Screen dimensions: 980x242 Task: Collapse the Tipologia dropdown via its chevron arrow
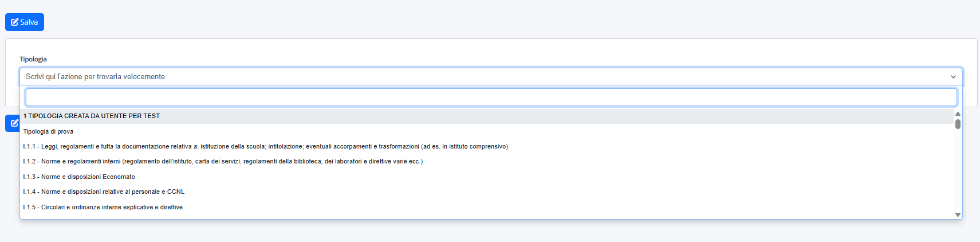[x=953, y=77]
